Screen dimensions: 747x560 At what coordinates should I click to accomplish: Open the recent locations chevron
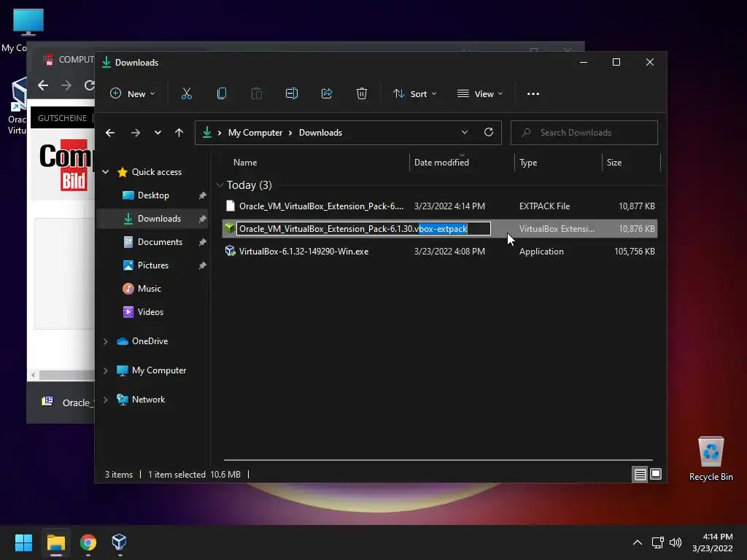click(x=158, y=133)
